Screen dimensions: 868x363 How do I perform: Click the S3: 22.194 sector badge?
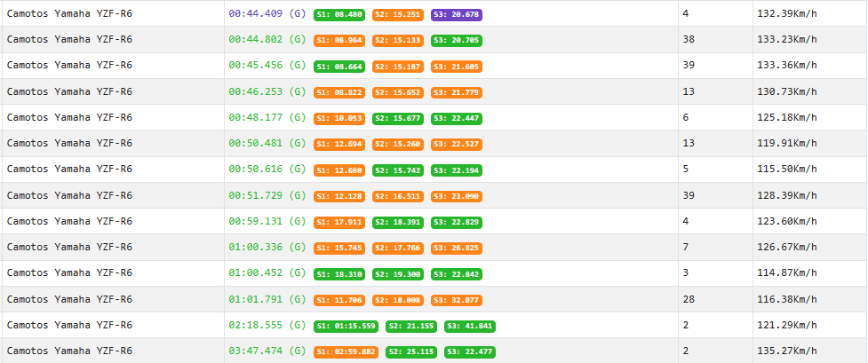[x=457, y=170]
